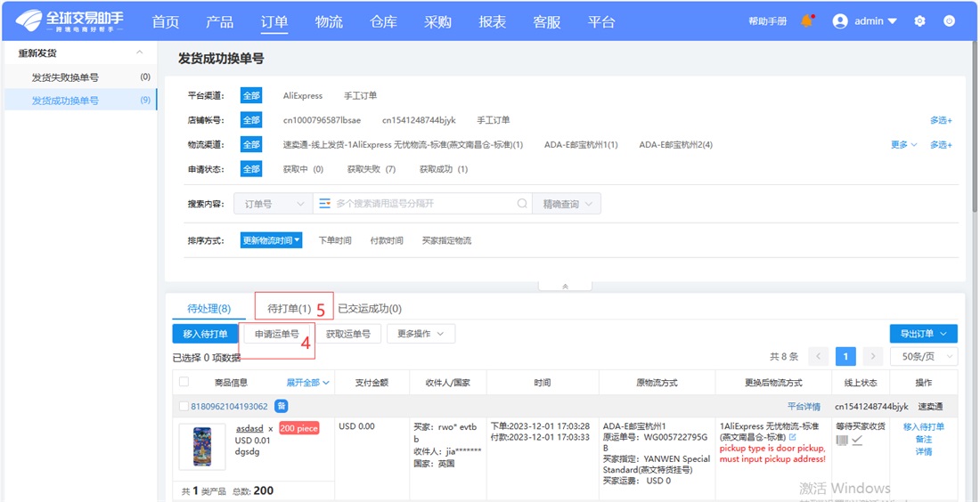Open order number 8180962104193062 link

tap(229, 407)
